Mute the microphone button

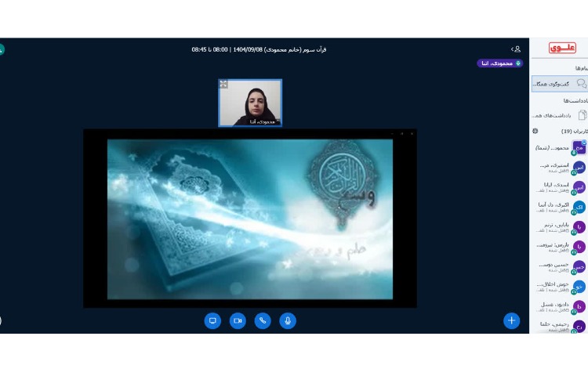[x=288, y=320]
